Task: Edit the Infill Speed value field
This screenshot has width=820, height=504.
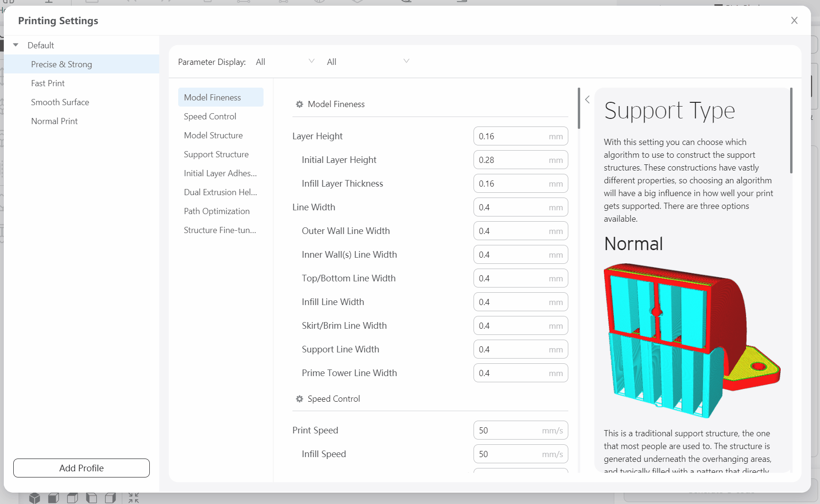Action: (521, 454)
